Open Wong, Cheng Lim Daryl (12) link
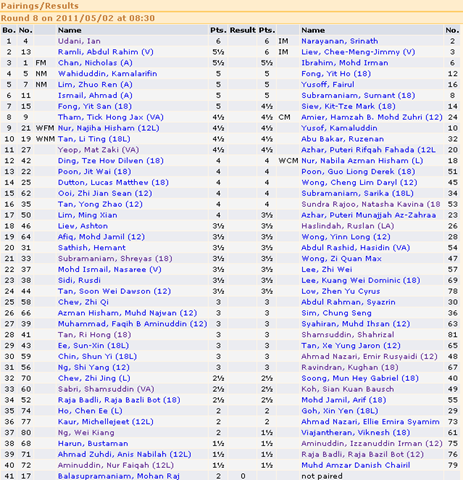The image size is (463, 480). tap(359, 183)
